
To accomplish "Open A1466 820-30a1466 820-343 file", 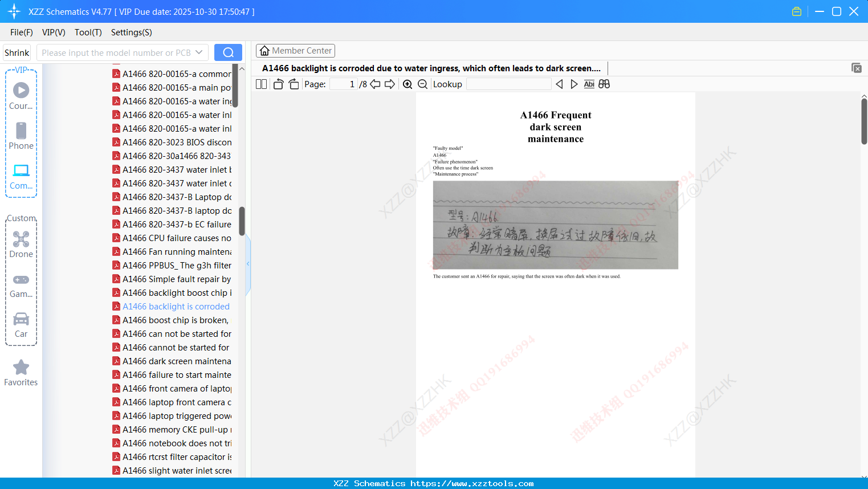I will (x=172, y=156).
